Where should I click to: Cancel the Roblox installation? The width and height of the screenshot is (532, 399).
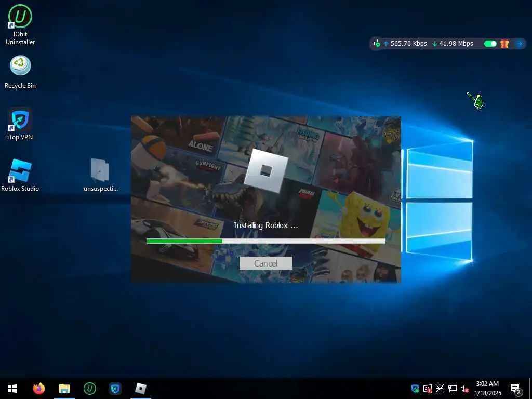[265, 263]
